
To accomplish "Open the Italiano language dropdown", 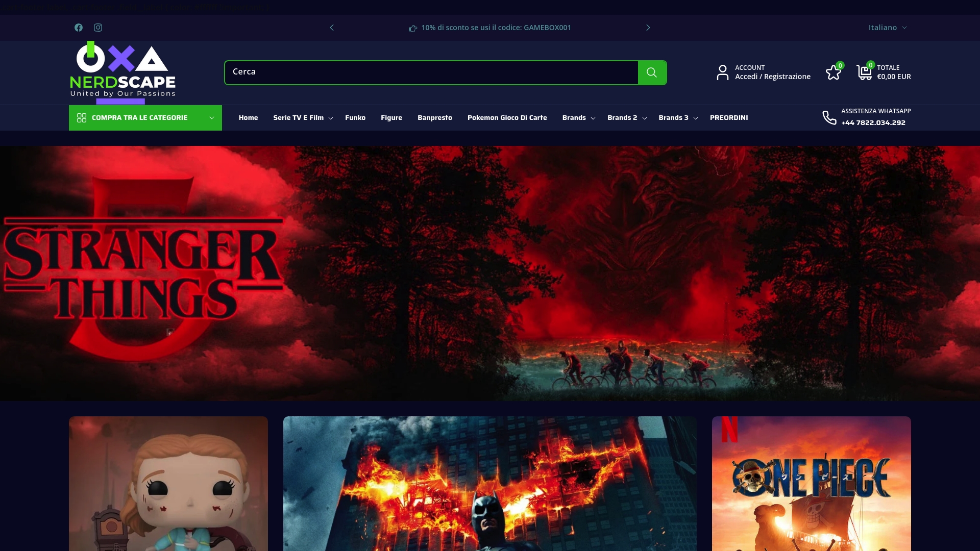I will 888,28.
